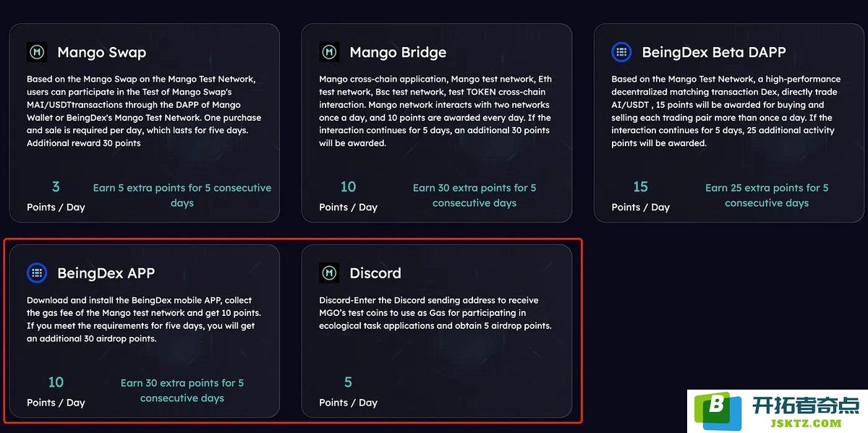
Task: Visit the JSKTZ.COM watermark link
Action: [x=807, y=423]
